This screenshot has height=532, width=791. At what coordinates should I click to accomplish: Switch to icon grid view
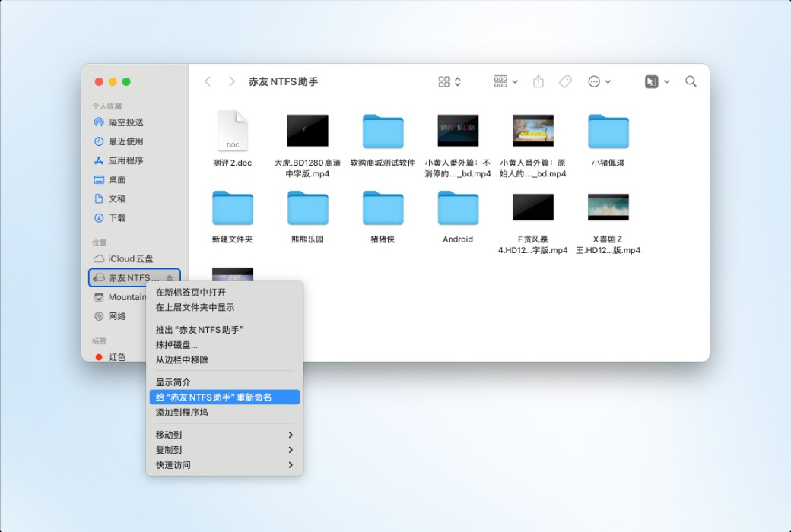pyautogui.click(x=444, y=81)
